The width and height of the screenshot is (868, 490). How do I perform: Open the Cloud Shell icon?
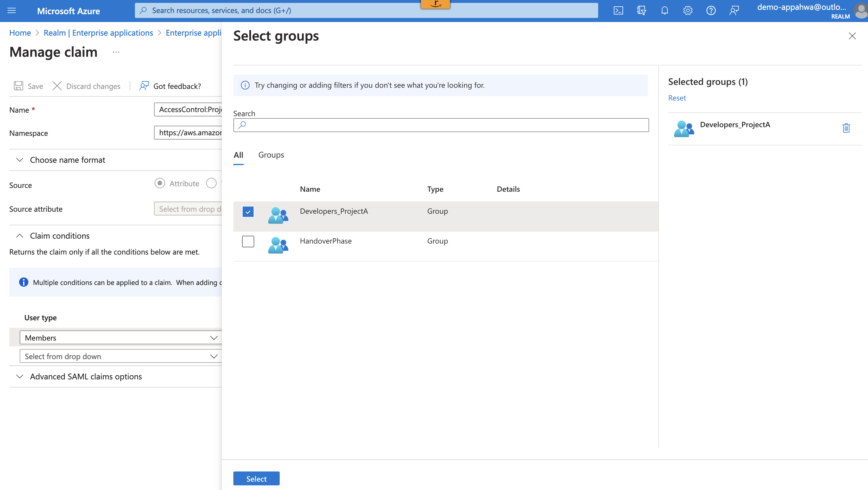click(618, 10)
